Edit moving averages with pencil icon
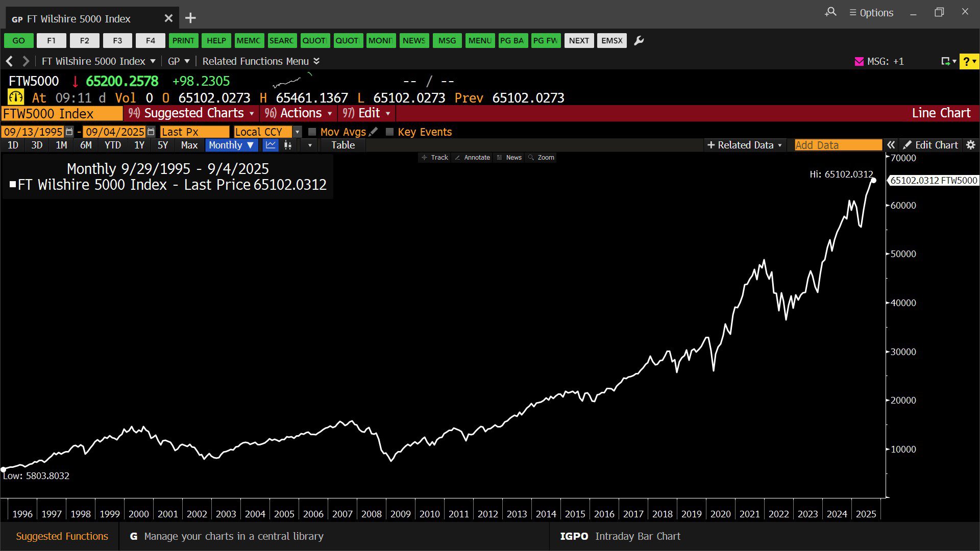The width and height of the screenshot is (980, 551). coord(374,132)
